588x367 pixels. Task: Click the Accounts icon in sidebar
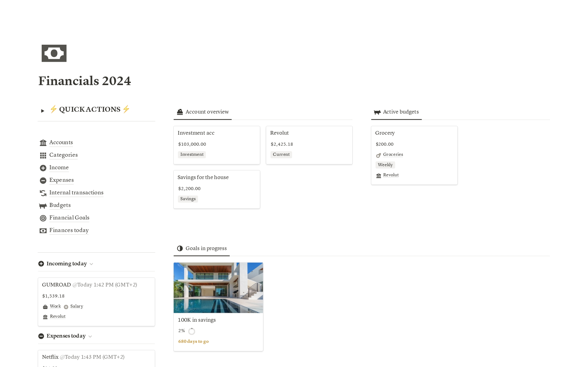(x=43, y=143)
